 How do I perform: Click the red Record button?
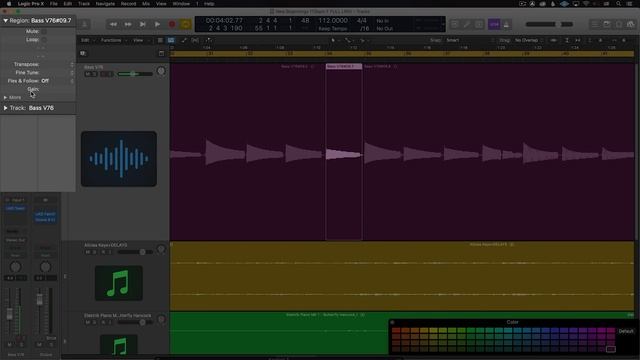(172, 24)
